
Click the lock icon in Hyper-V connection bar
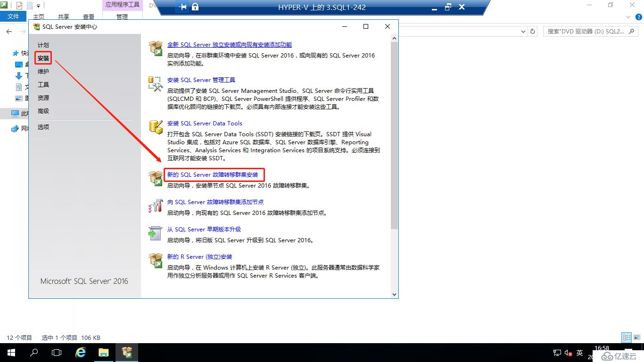click(195, 7)
